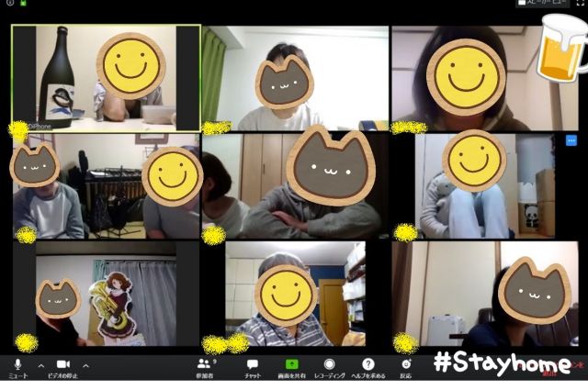Open the Reactions emoji menu
The width and height of the screenshot is (588, 390).
(x=406, y=365)
